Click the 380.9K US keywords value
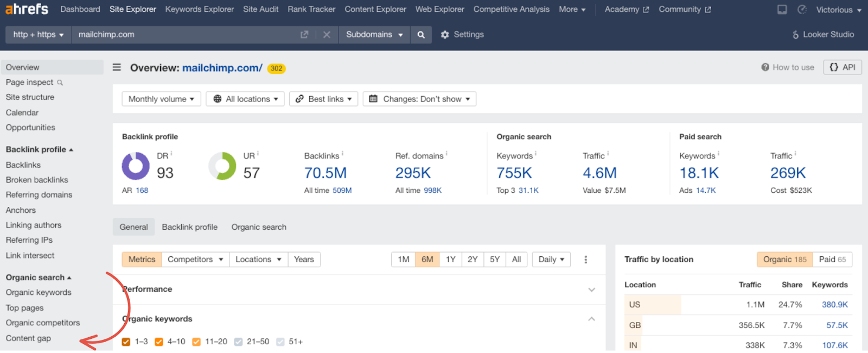 [x=835, y=305]
